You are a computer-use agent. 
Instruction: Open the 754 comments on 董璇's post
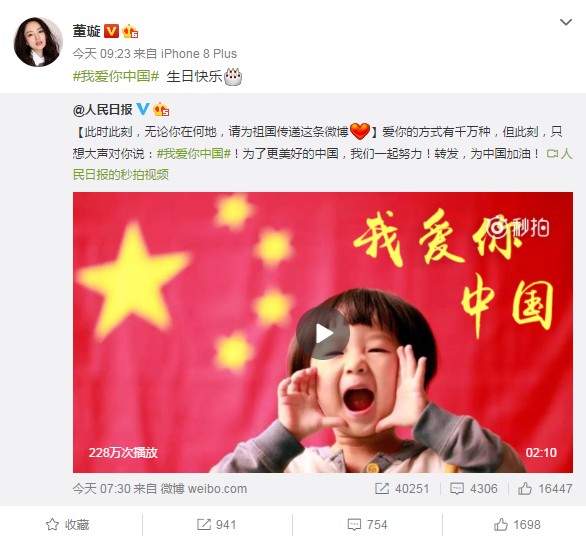pyautogui.click(x=367, y=525)
